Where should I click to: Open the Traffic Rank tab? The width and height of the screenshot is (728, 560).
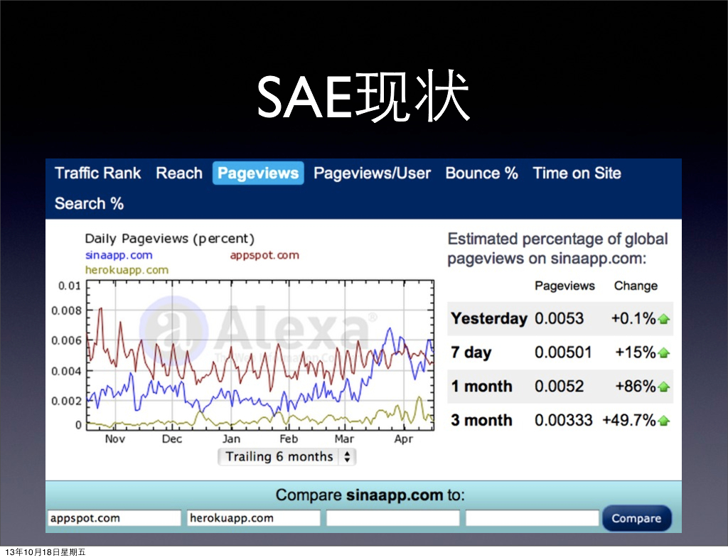point(97,173)
